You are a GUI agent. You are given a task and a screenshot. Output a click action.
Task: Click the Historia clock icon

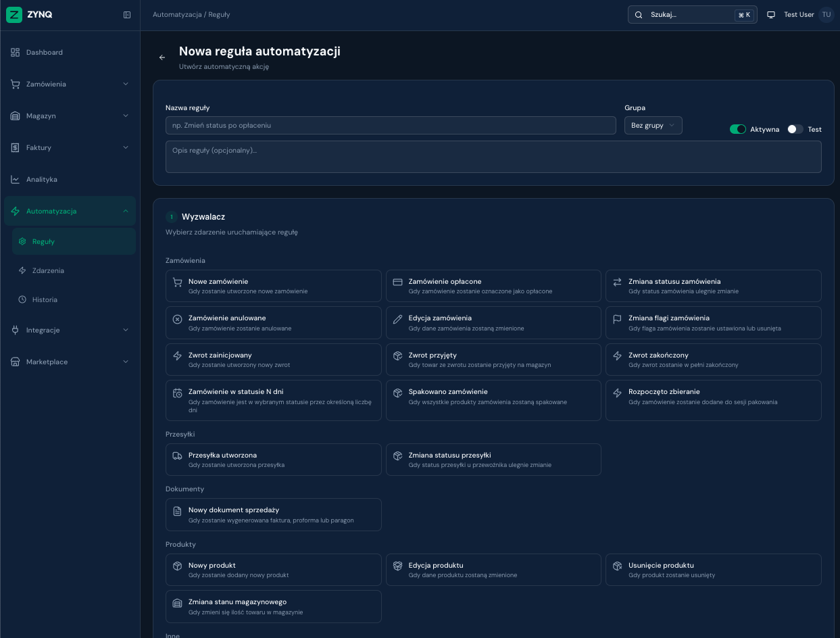click(22, 299)
